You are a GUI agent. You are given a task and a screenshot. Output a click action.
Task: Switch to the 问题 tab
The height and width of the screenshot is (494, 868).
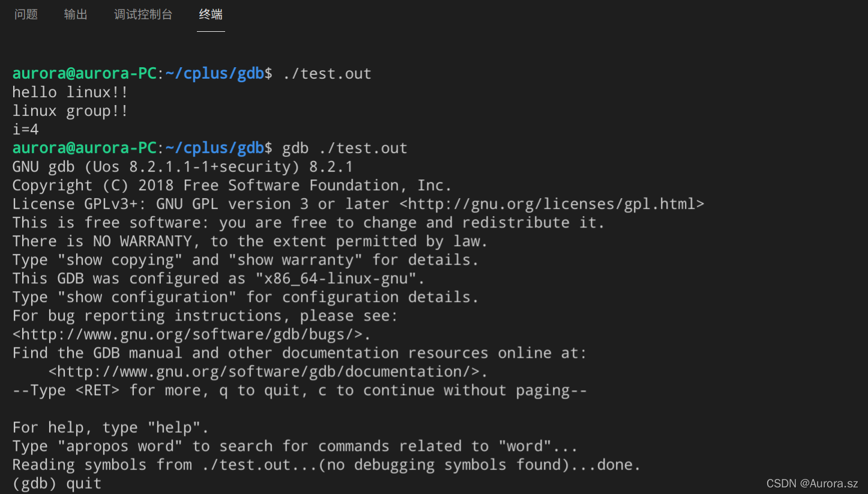26,14
